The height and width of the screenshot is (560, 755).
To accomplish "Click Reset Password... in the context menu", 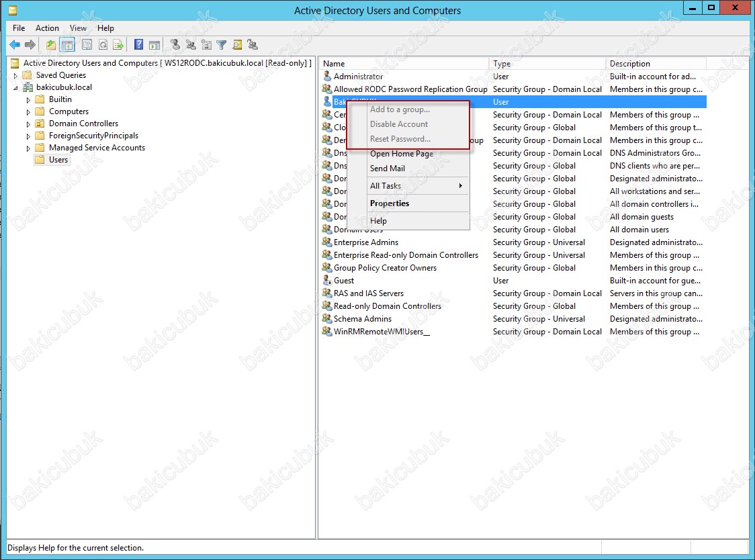I will click(408, 139).
